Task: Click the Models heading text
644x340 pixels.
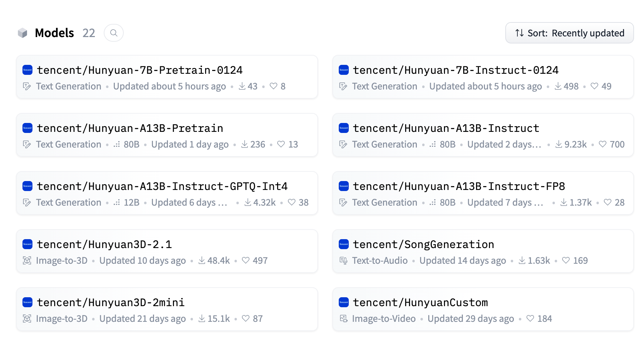Action: 54,33
